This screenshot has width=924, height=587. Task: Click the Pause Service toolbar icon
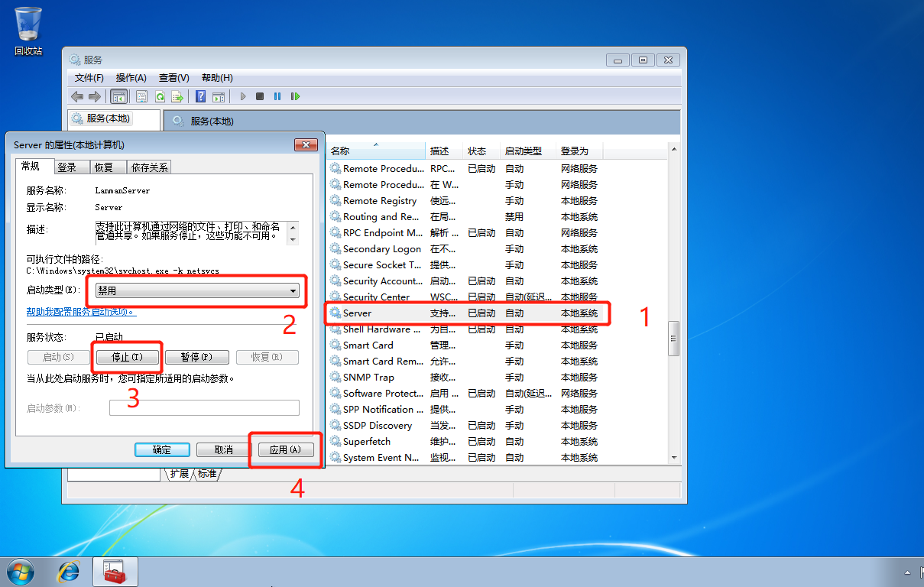point(277,96)
